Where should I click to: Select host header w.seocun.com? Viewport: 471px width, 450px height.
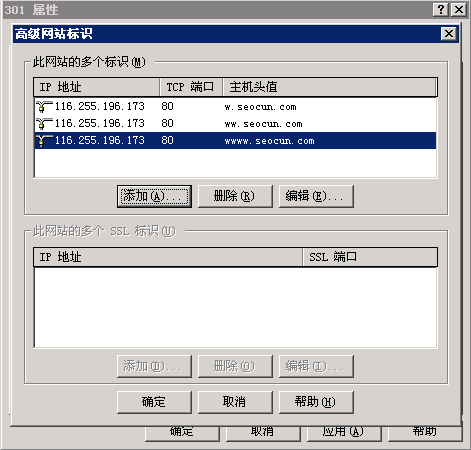260,107
